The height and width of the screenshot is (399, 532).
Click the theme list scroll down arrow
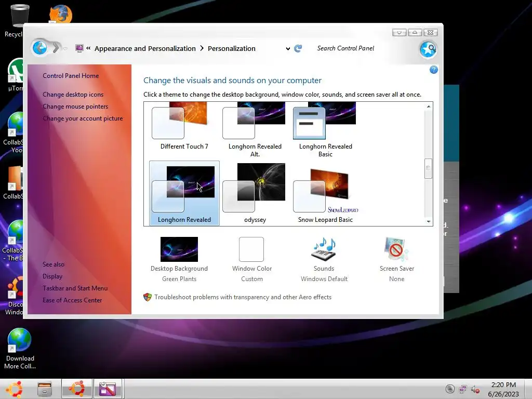429,221
